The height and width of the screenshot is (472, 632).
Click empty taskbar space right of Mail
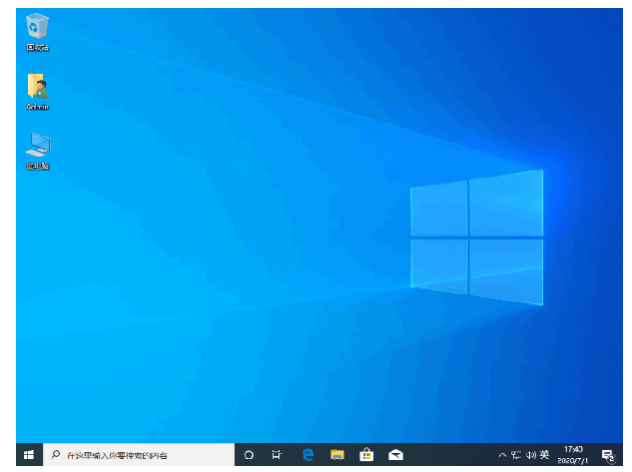click(450, 455)
